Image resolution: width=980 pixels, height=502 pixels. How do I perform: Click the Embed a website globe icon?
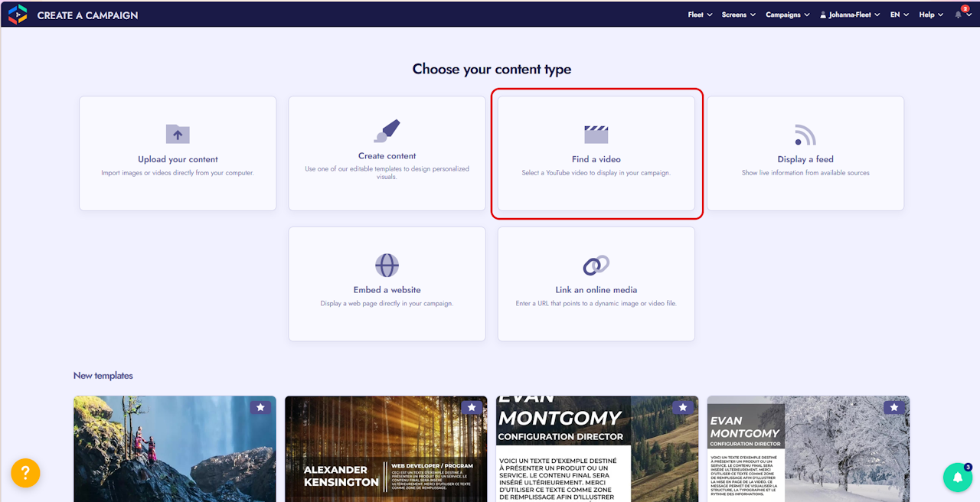[x=387, y=265]
